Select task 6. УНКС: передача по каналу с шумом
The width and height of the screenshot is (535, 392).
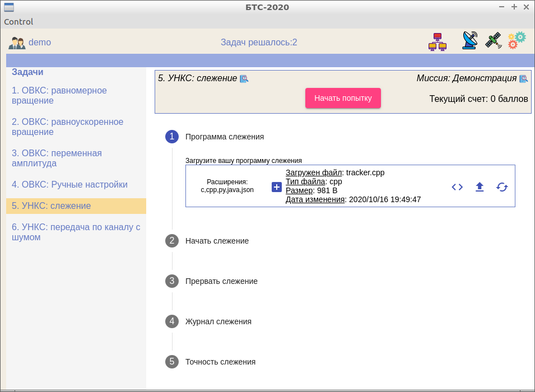coord(76,232)
